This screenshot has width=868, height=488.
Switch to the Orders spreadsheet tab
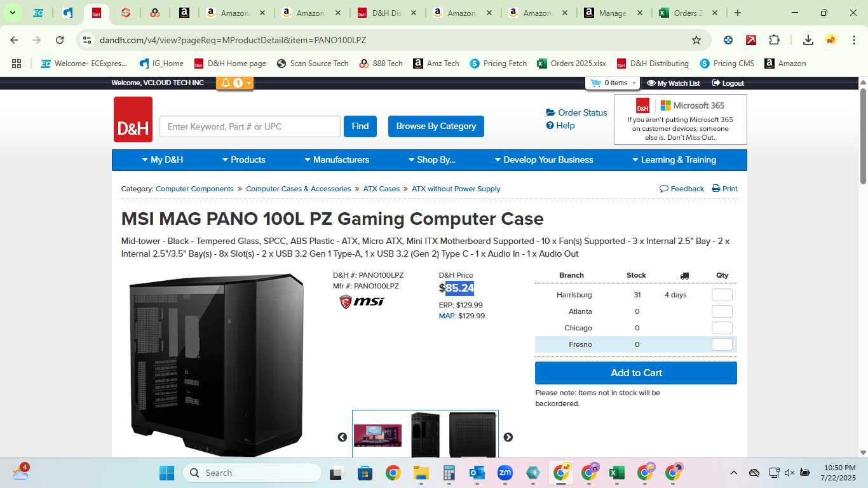coord(689,13)
